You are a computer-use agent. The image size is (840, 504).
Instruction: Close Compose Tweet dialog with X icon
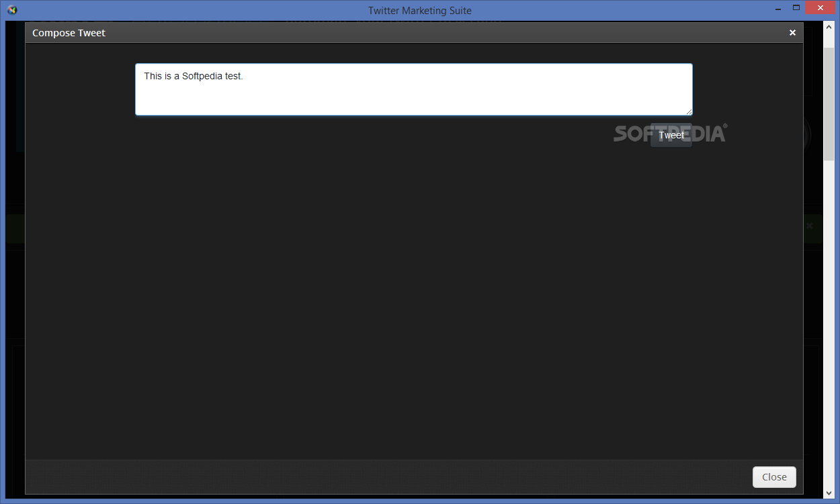point(792,33)
